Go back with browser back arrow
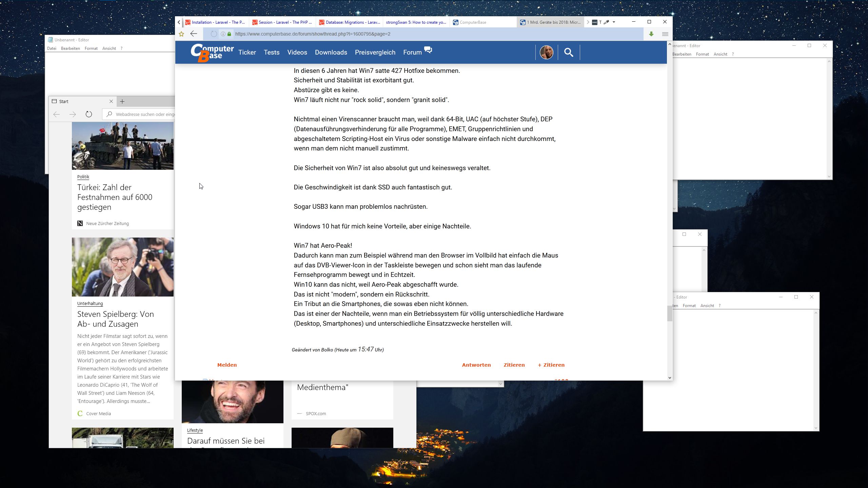 194,34
